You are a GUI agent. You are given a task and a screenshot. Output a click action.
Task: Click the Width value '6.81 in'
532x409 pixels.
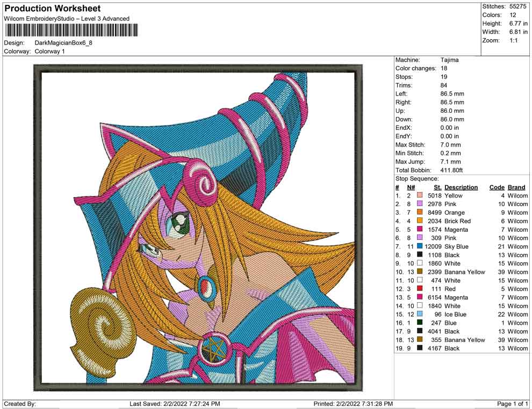pyautogui.click(x=519, y=32)
